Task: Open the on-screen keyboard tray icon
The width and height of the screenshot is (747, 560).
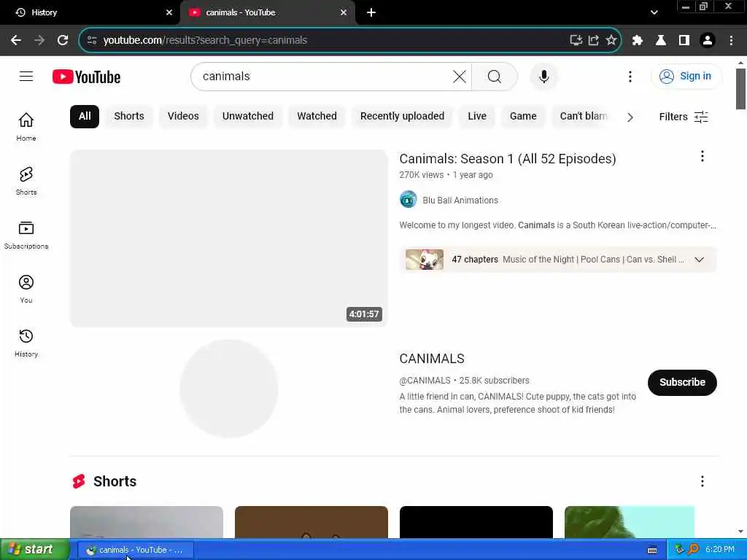Action: point(652,550)
